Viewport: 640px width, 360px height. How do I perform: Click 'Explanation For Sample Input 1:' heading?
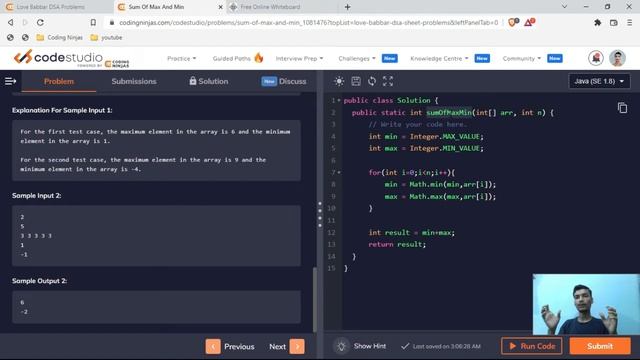tap(62, 110)
